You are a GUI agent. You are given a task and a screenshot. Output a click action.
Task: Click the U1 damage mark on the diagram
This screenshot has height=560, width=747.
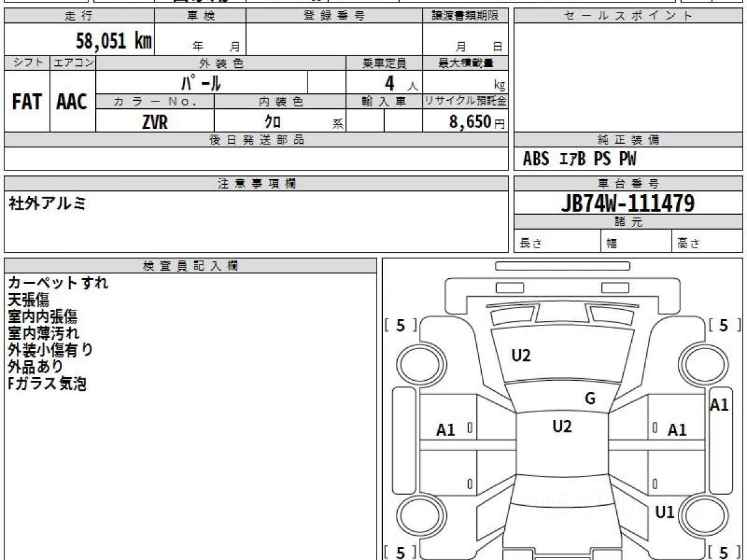(x=665, y=513)
